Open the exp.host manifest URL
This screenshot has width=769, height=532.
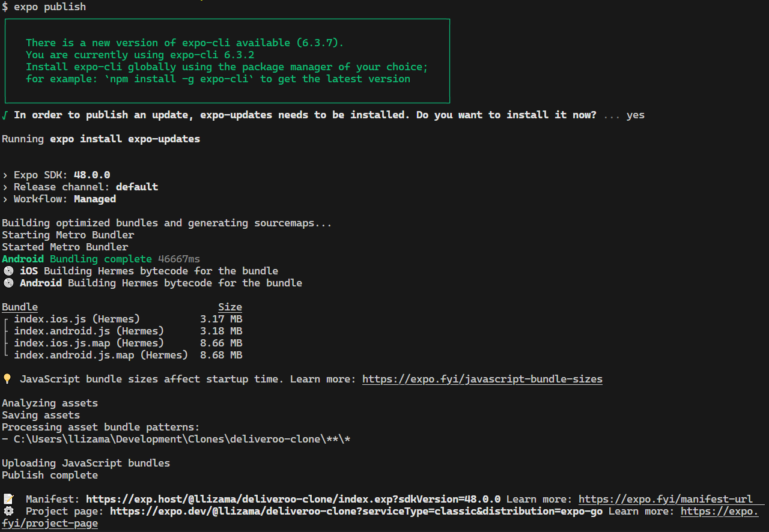pyautogui.click(x=293, y=499)
